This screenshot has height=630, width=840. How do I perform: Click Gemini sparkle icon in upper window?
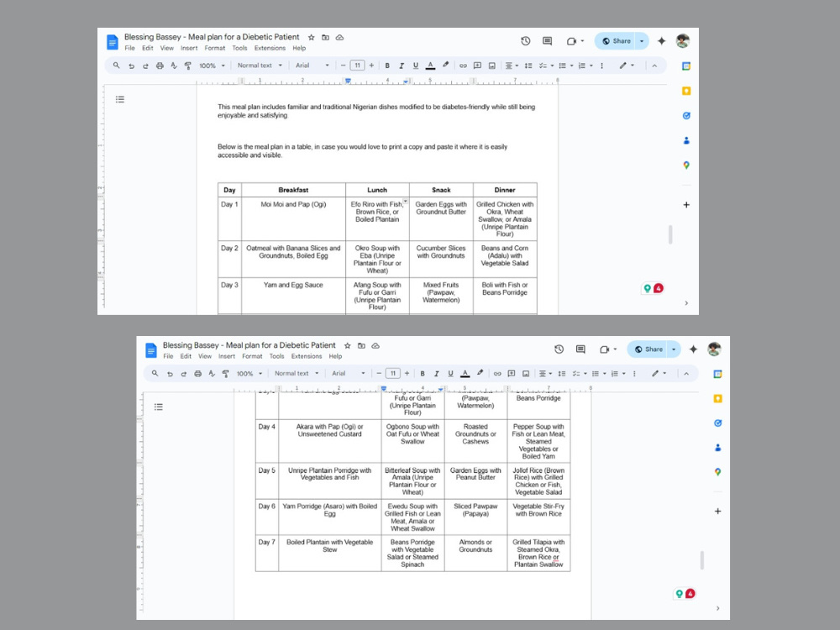point(662,40)
